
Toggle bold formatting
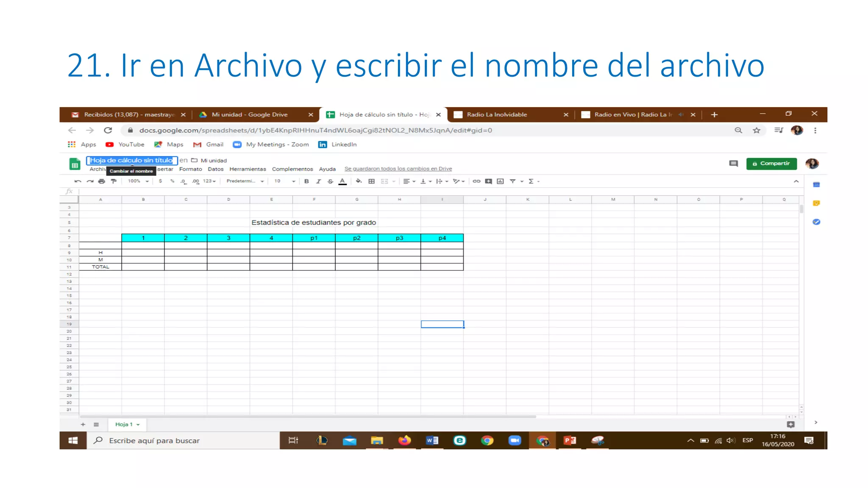pos(306,181)
